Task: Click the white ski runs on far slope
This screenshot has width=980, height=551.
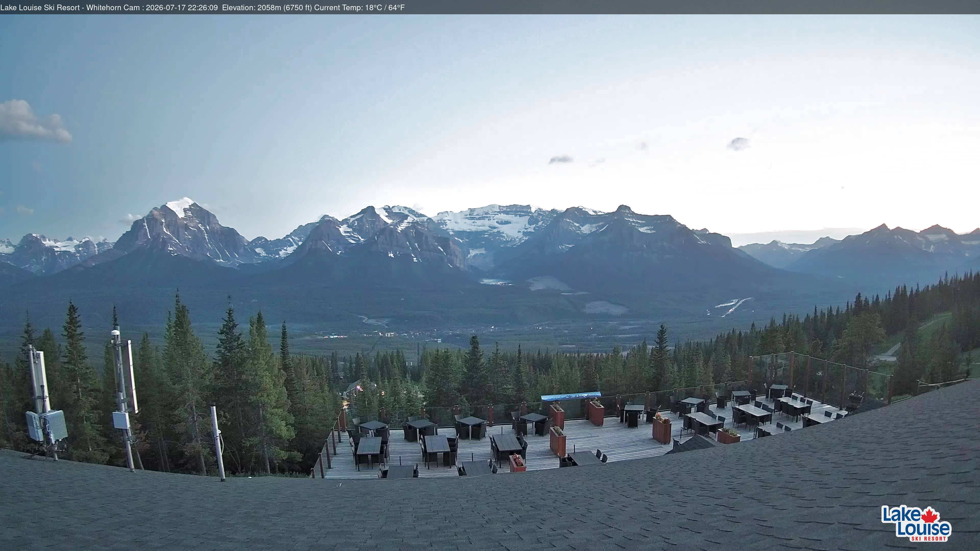Action: click(x=730, y=306)
